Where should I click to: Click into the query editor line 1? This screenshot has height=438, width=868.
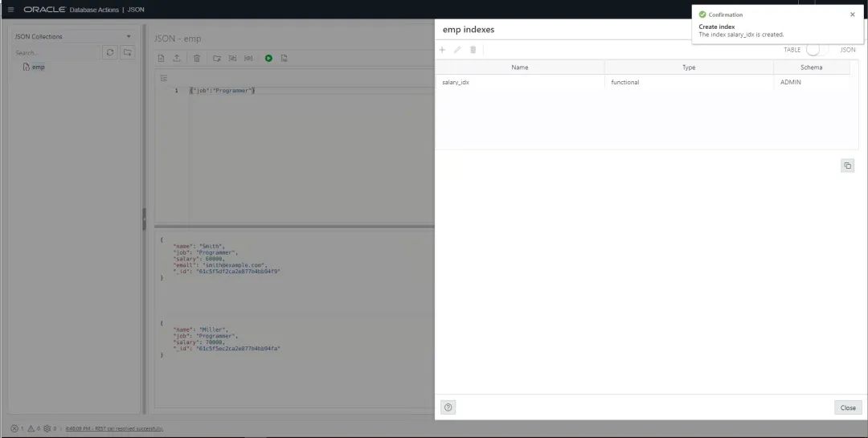click(310, 90)
